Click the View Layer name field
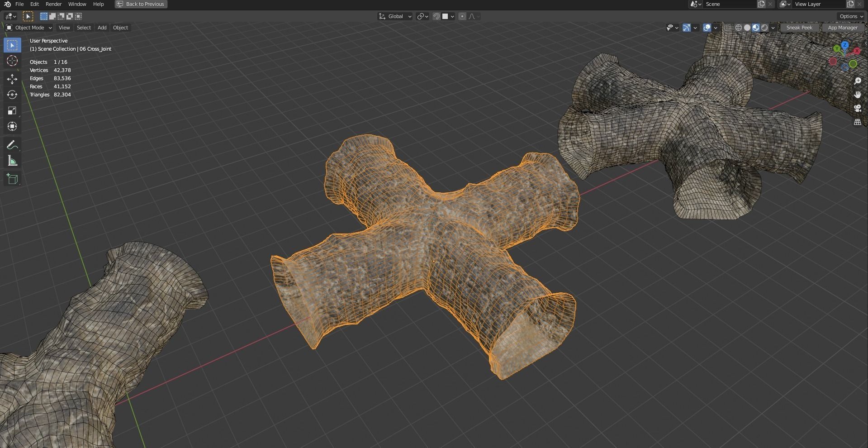 pos(819,4)
